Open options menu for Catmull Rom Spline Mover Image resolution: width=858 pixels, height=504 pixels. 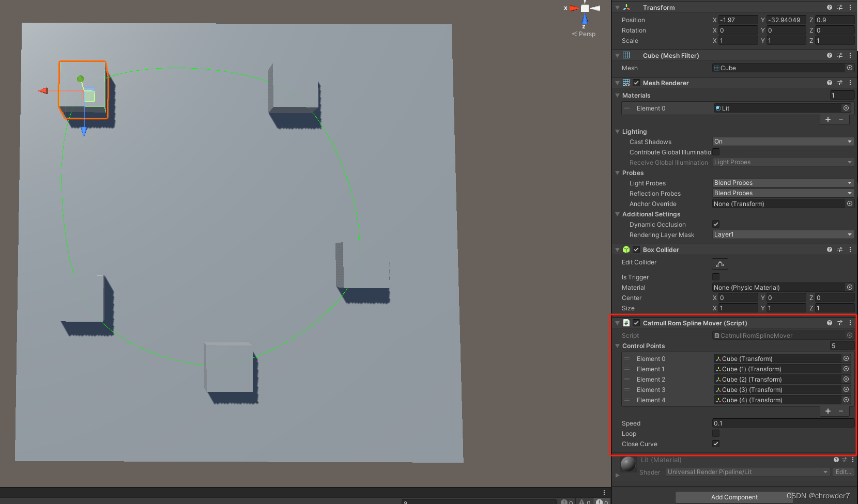[x=851, y=323]
